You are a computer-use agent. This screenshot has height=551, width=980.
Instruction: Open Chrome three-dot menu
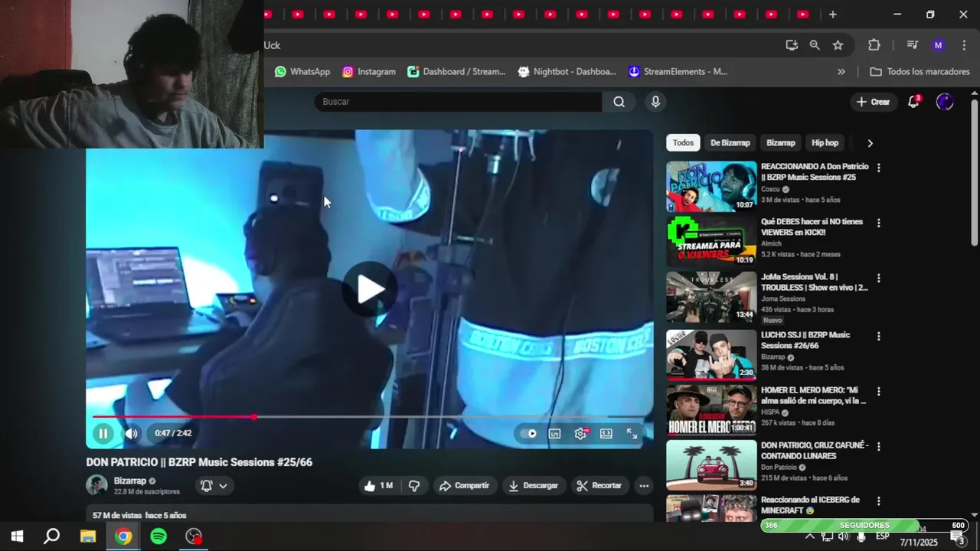pos(964,45)
